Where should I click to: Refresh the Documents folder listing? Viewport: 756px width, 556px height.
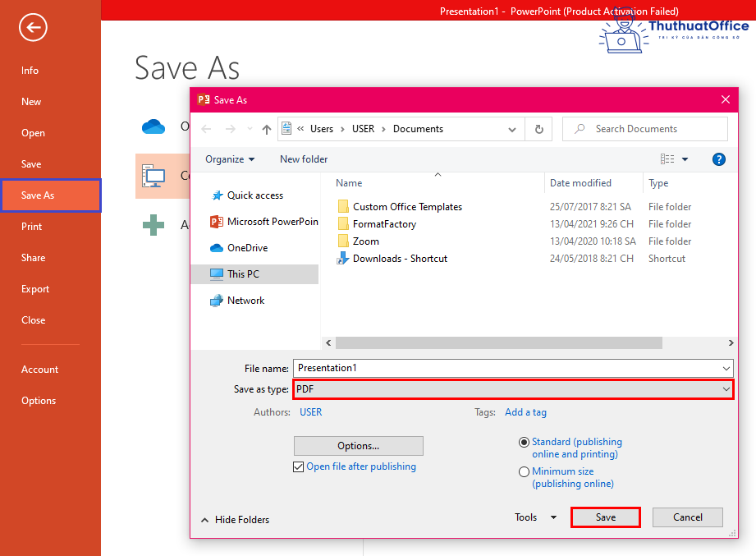point(538,129)
